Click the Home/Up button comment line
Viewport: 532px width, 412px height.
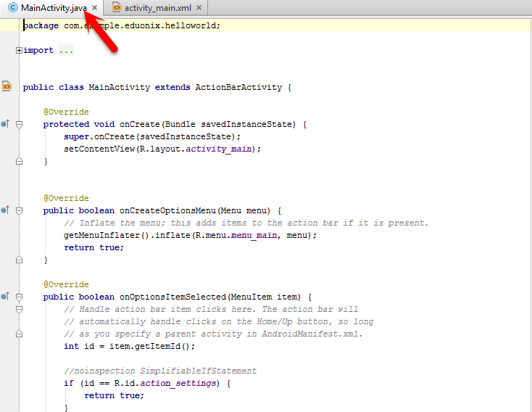coord(218,321)
